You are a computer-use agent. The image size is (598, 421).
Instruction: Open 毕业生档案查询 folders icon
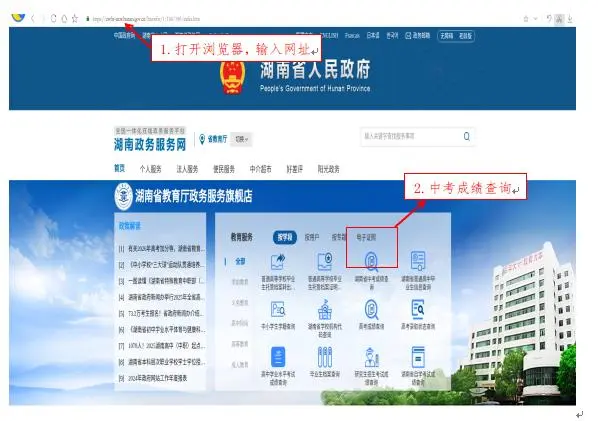click(325, 357)
